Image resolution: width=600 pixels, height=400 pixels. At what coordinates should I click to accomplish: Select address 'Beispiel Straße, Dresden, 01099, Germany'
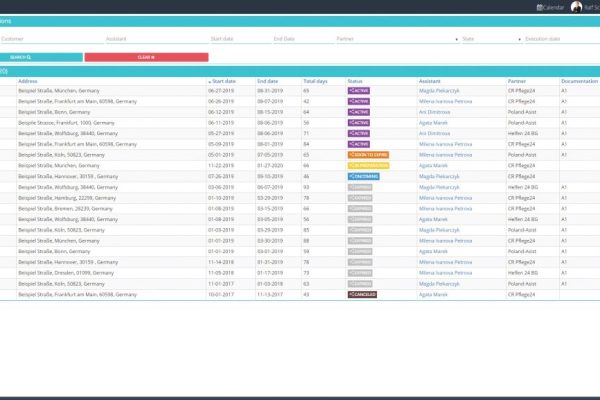(x=66, y=273)
